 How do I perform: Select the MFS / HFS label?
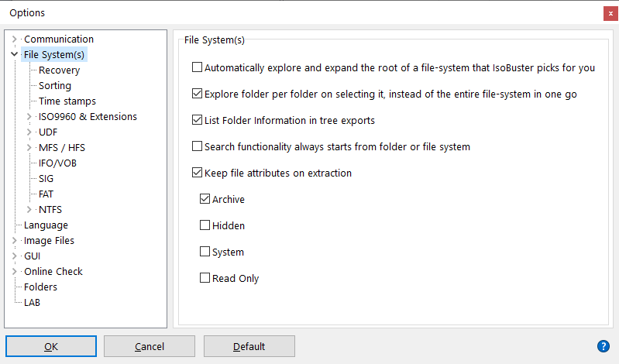[x=61, y=148]
